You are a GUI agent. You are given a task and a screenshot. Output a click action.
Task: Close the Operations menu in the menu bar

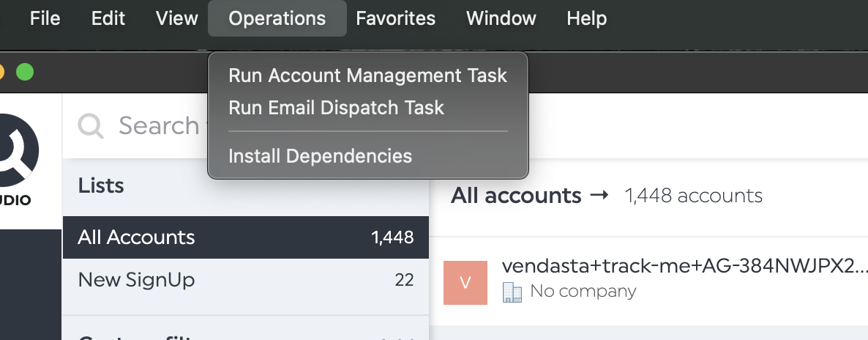[x=277, y=18]
